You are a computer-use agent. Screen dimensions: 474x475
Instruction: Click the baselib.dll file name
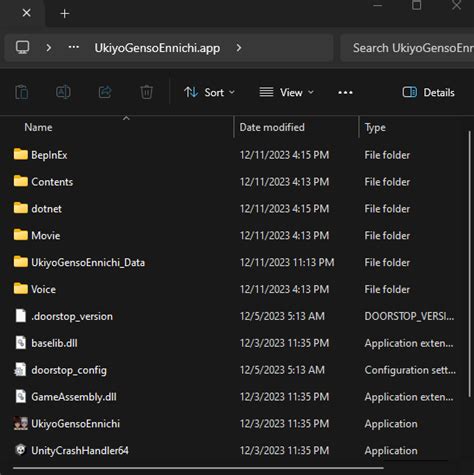pyautogui.click(x=54, y=343)
